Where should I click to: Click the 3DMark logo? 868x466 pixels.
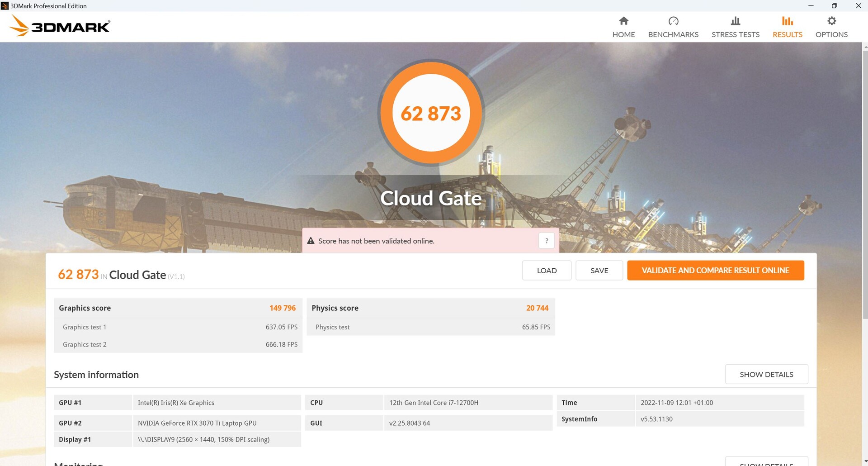60,26
